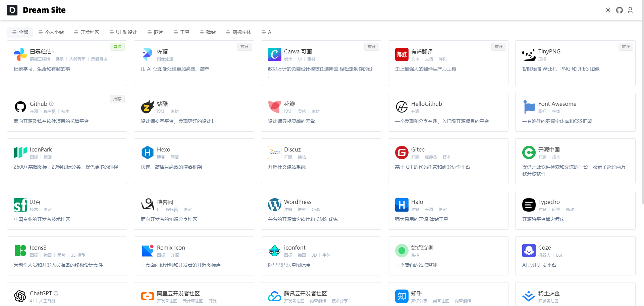644x306 pixels.
Task: Click the Typecho black icon
Action: 529,205
